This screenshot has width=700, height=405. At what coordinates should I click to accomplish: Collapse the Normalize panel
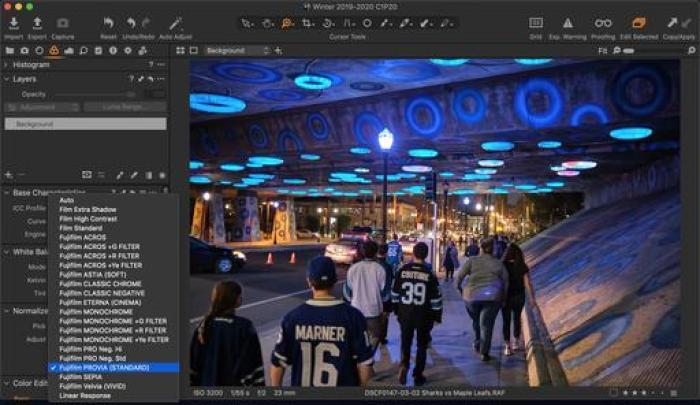[6, 311]
